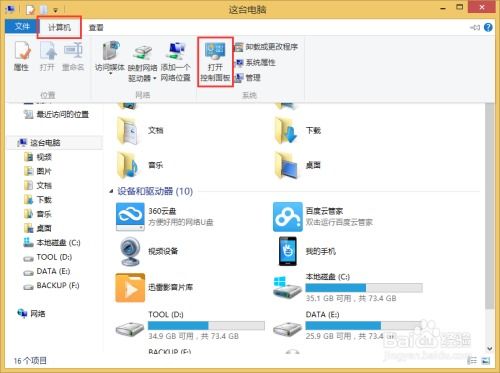The image size is (500, 373).
Task: Click the blue help question mark icon
Action: [x=488, y=27]
